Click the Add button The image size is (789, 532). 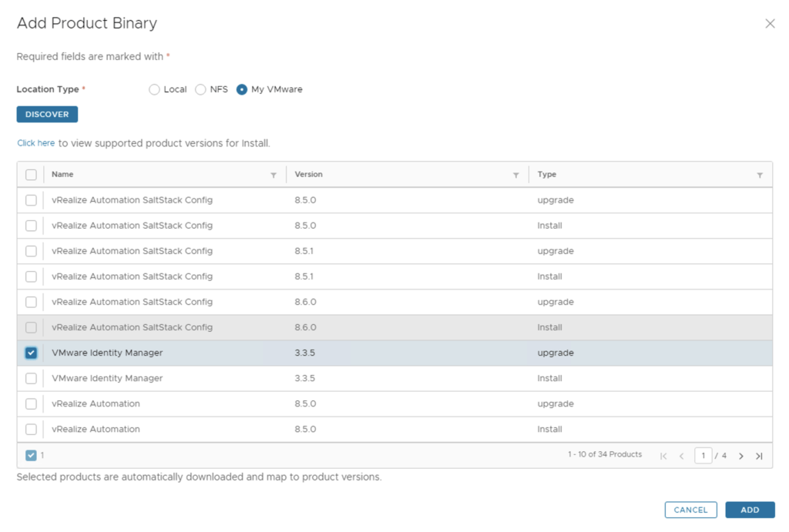[750, 510]
